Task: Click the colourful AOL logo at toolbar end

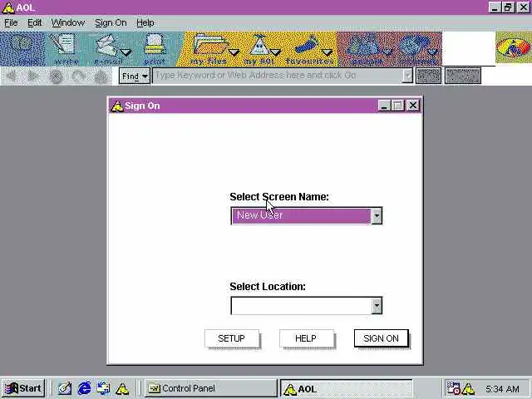Action: point(514,48)
